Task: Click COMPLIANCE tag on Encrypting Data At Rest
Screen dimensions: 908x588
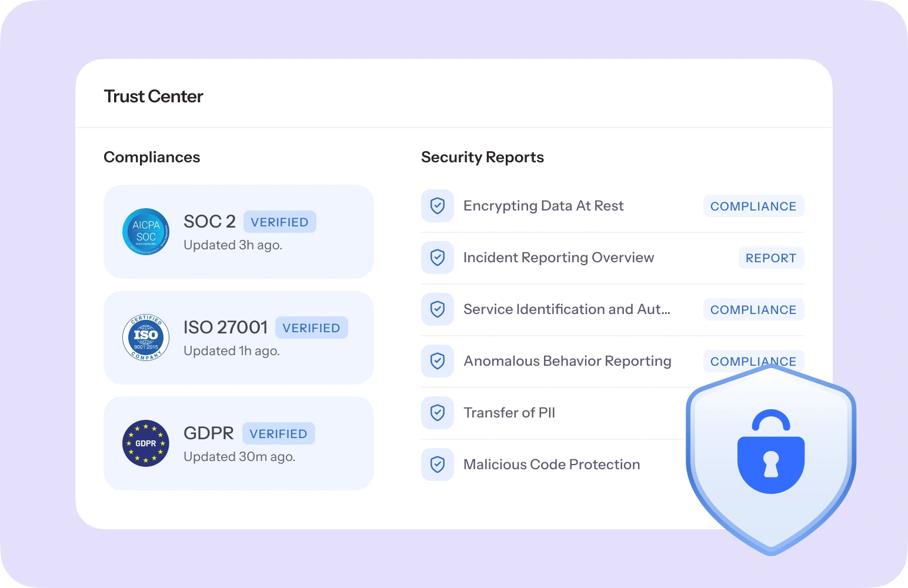Action: [753, 206]
